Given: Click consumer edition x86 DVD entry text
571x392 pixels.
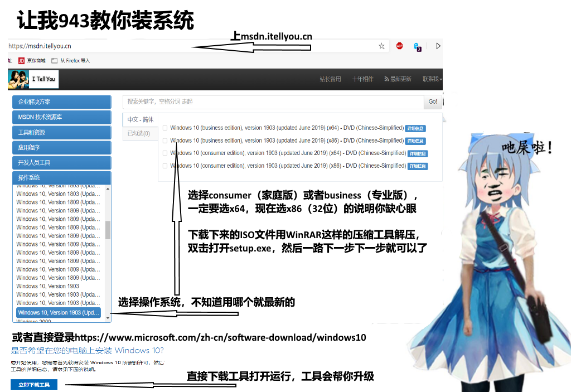Looking at the screenshot, I should (x=288, y=166).
